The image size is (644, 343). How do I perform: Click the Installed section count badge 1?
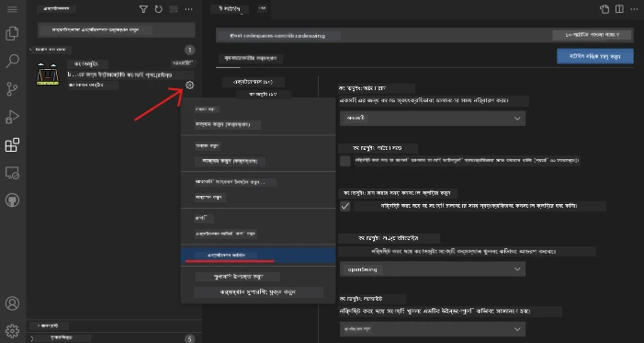pyautogui.click(x=189, y=51)
